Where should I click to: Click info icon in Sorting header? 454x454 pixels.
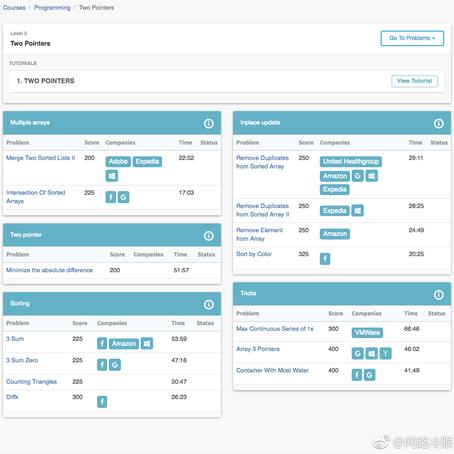click(x=209, y=305)
